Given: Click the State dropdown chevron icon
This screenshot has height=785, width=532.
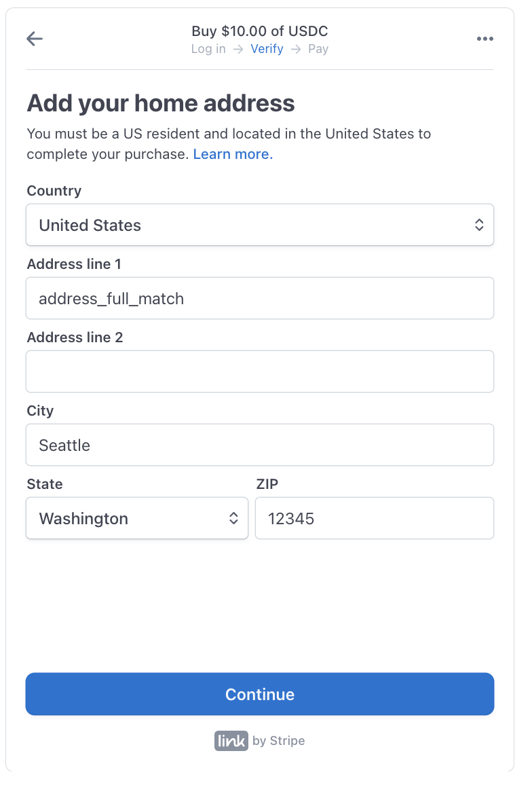Looking at the screenshot, I should [234, 518].
